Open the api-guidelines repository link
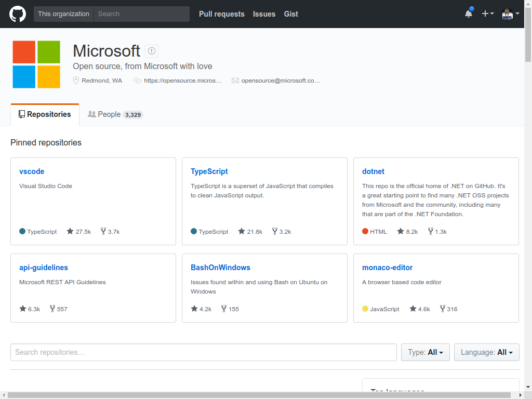The image size is (532, 399). pyautogui.click(x=44, y=268)
